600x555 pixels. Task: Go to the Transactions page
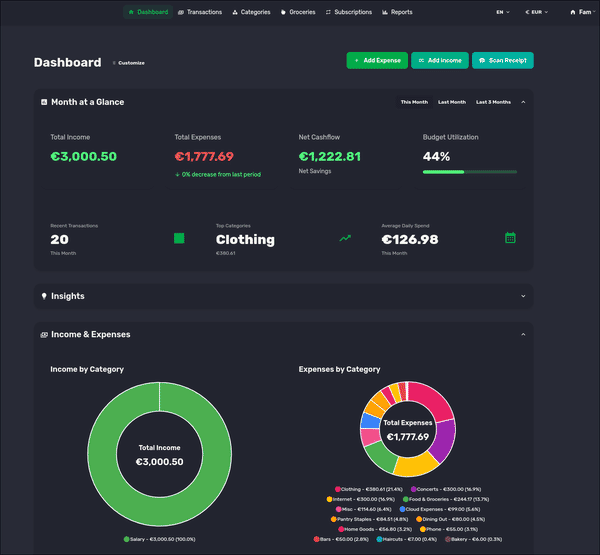coord(200,12)
